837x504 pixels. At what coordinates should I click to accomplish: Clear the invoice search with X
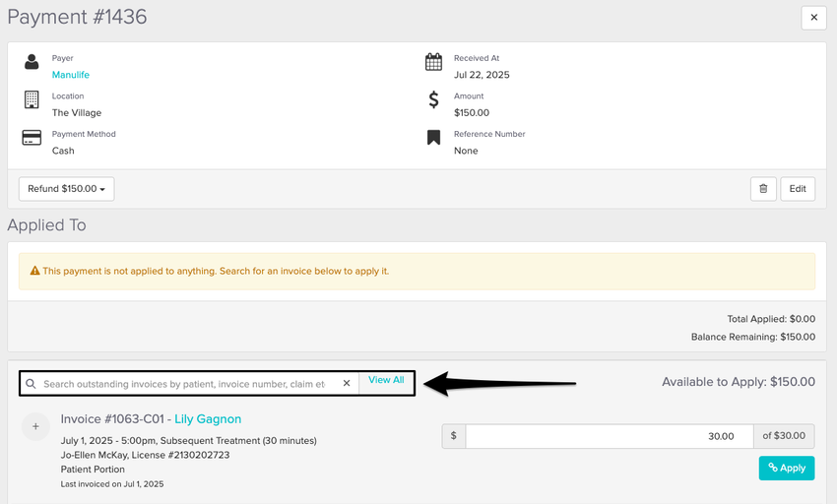click(x=347, y=383)
